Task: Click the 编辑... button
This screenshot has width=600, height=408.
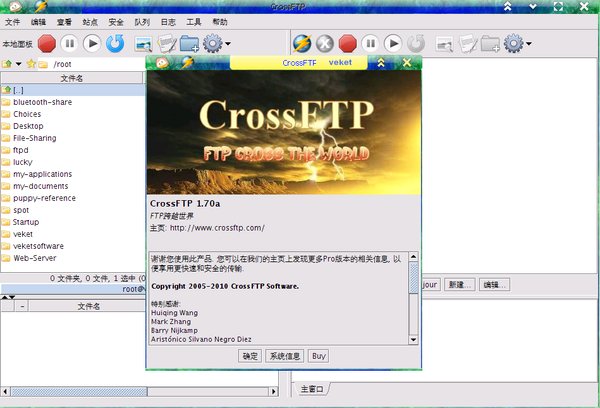Action: 494,284
